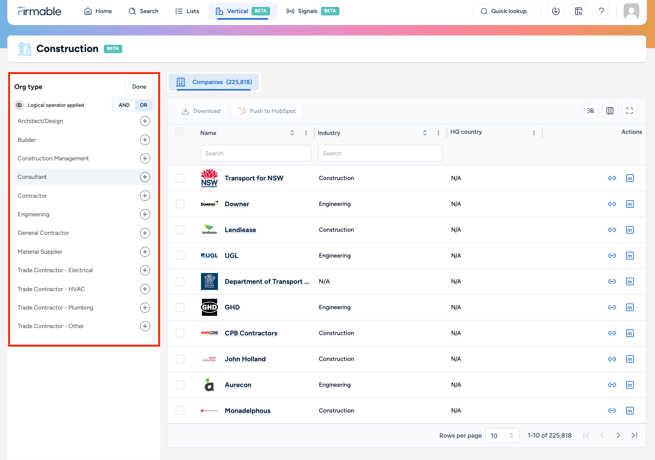
Task: Open the Vertical beta menu item
Action: click(242, 11)
